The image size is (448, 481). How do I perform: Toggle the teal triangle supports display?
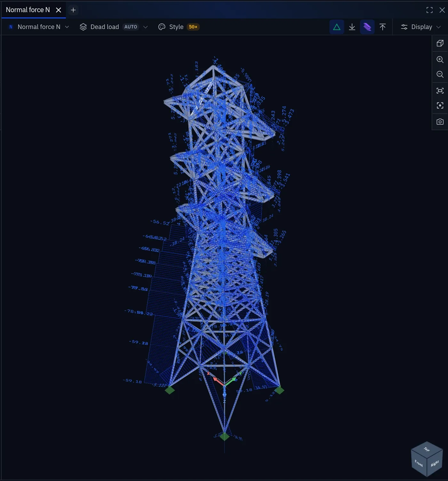pos(337,27)
